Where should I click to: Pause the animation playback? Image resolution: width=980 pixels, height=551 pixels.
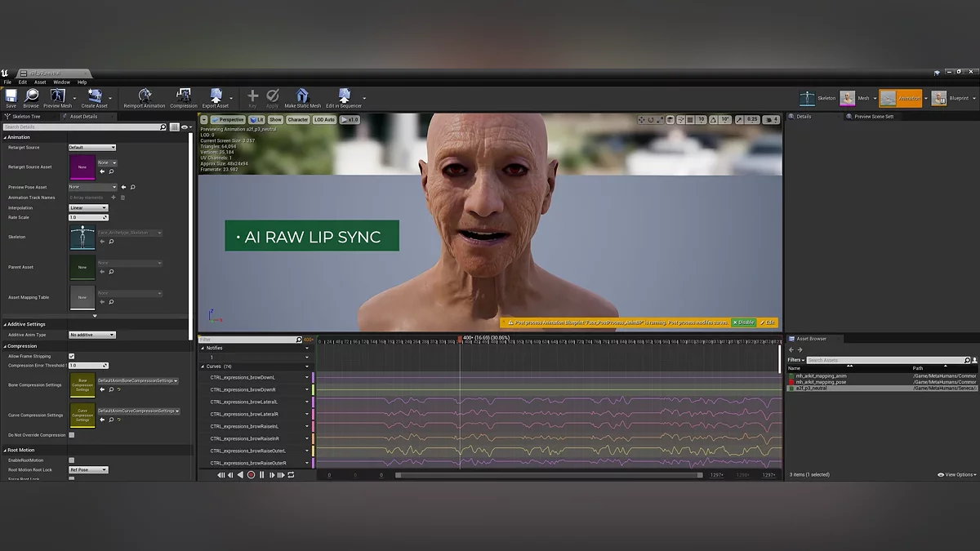pos(261,475)
